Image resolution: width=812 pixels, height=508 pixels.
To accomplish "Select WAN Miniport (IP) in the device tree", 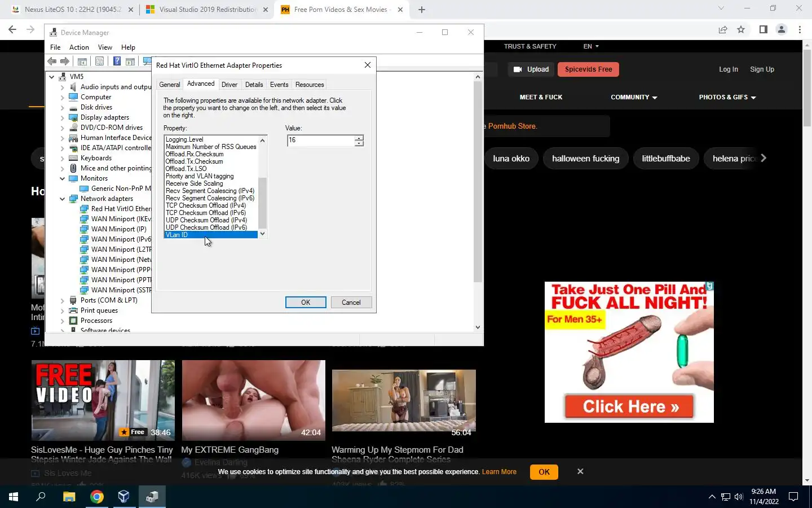I will pos(118,229).
